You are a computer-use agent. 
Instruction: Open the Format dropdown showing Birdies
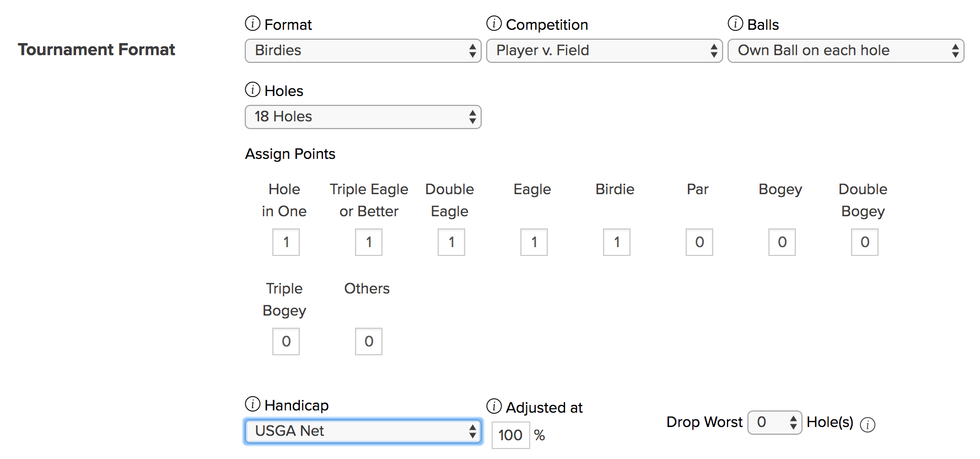[x=363, y=51]
